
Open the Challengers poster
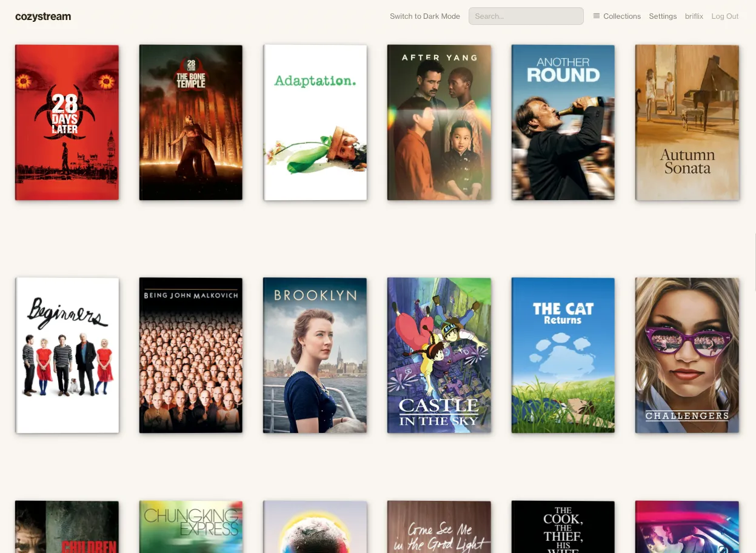[x=687, y=355]
